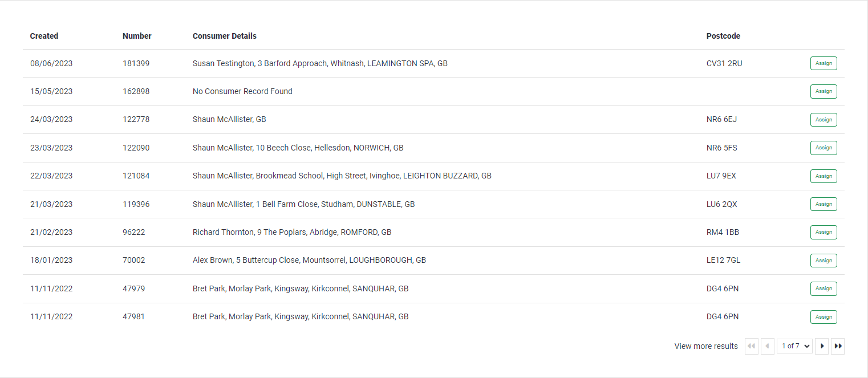Assign record 122090 with postcode NR6 5FS
This screenshot has height=378, width=868.
point(824,148)
